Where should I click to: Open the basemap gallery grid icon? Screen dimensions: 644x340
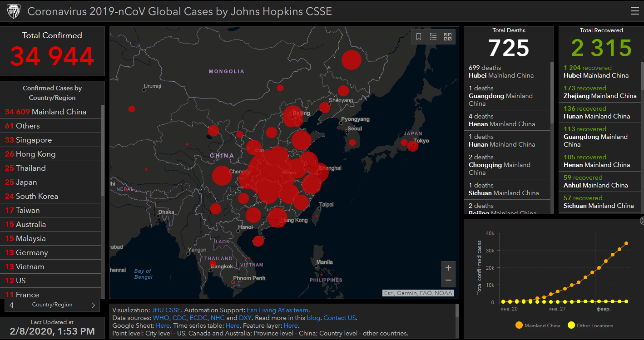click(448, 37)
